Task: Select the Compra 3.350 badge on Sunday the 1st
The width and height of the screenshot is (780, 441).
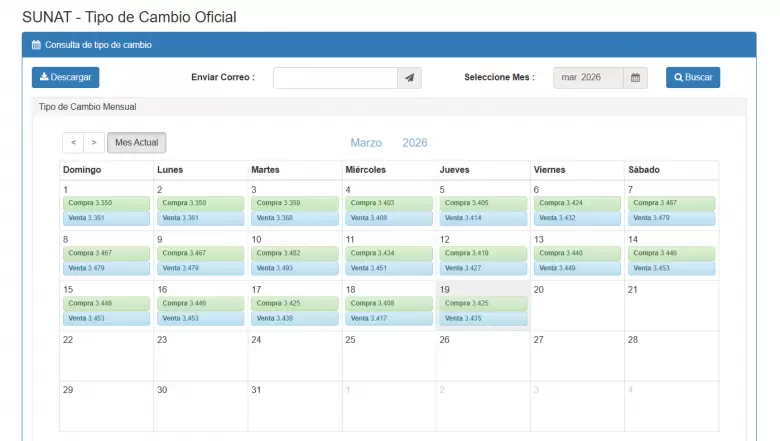Action: (106, 203)
